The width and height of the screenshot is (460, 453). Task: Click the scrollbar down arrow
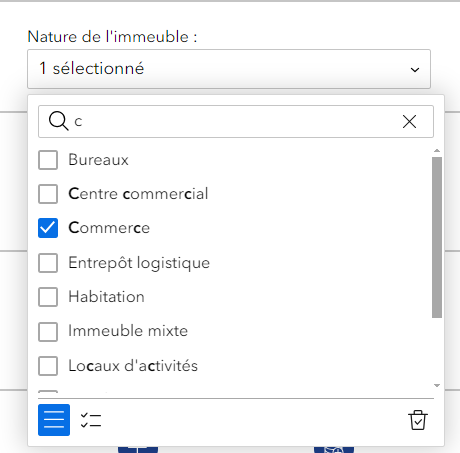coord(437,385)
